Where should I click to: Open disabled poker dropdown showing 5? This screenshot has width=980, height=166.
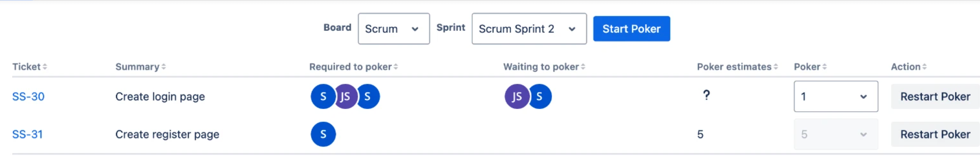pos(836,134)
